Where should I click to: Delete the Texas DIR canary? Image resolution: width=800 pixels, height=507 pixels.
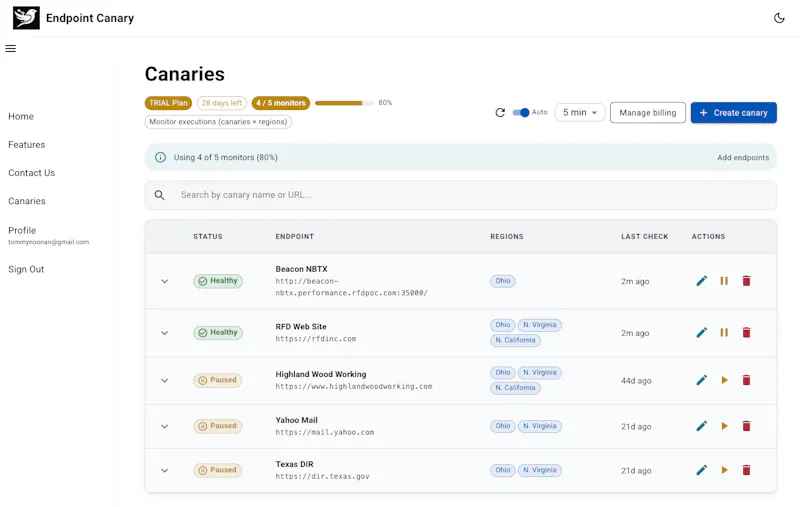click(x=746, y=470)
